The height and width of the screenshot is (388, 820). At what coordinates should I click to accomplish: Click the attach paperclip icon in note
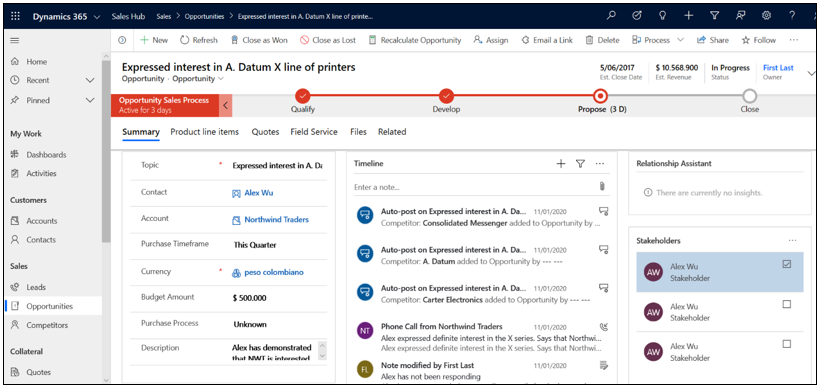pos(602,186)
